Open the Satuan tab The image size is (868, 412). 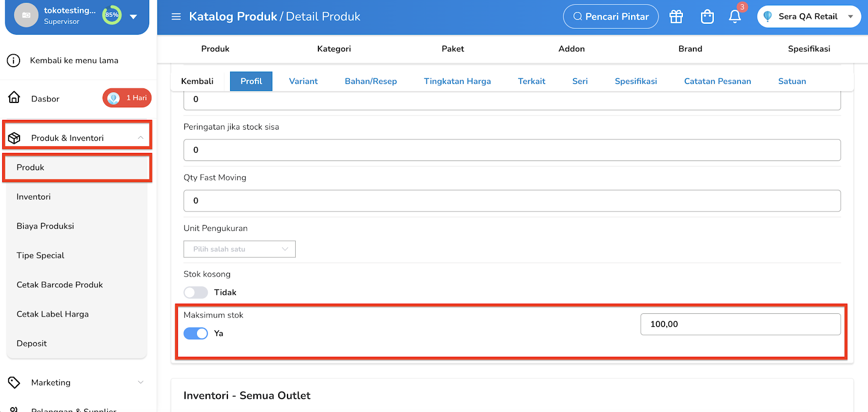[792, 81]
